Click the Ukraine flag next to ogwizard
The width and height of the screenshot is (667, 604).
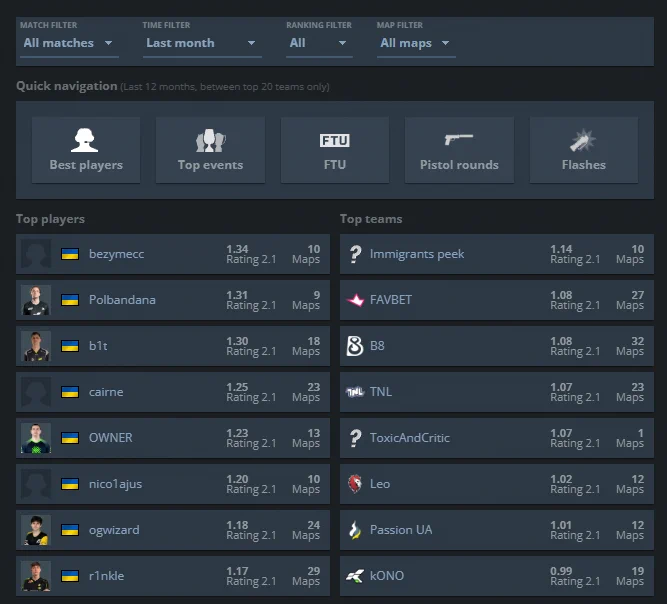70,530
